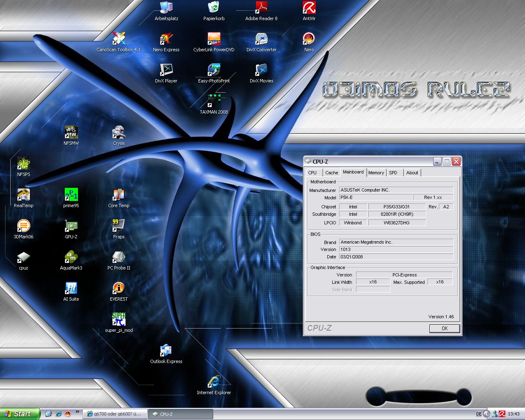Click the system clock showing 13:43
The image size is (525, 420).
click(x=514, y=414)
